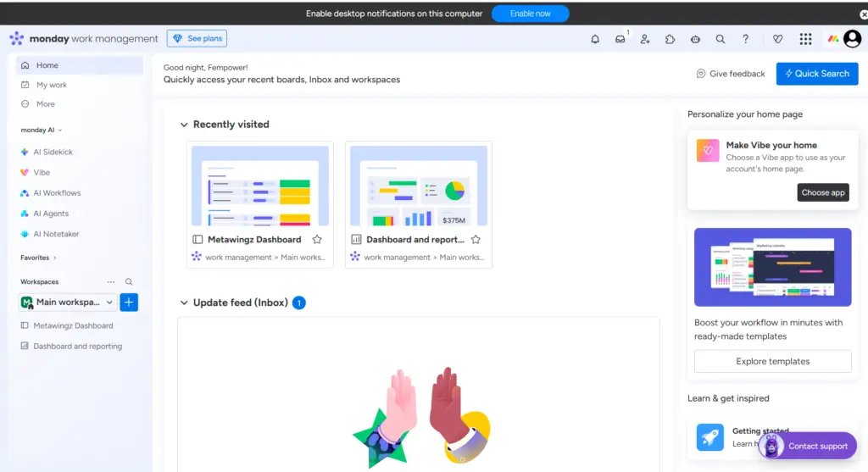Open the apps puzzle piece icon
The height and width of the screenshot is (472, 868).
pos(670,39)
